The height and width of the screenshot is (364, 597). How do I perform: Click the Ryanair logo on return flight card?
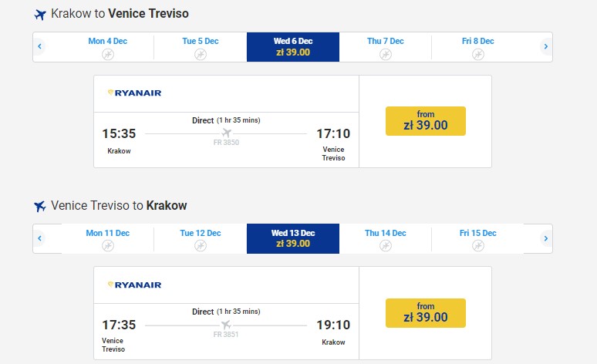click(x=134, y=285)
